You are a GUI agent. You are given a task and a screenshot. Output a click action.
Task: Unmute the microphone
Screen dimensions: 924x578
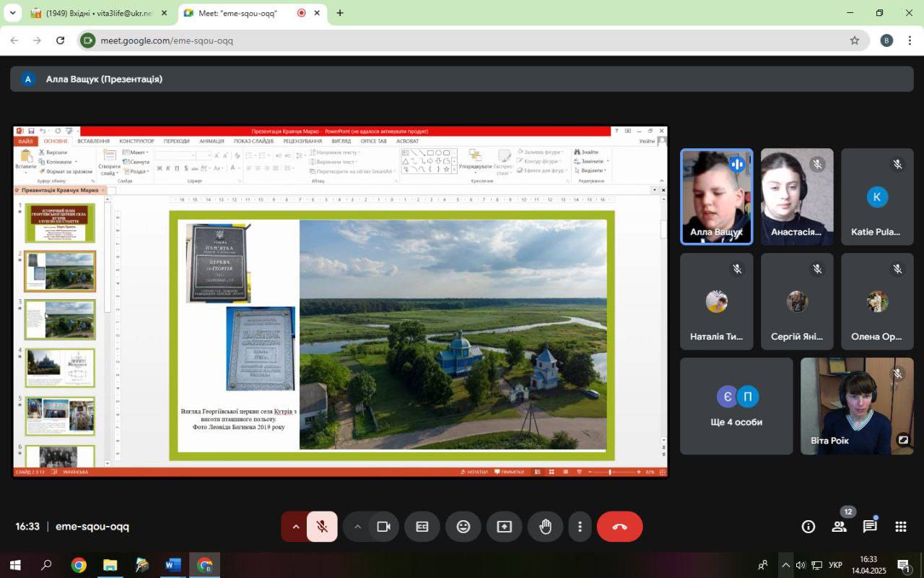coord(322,527)
